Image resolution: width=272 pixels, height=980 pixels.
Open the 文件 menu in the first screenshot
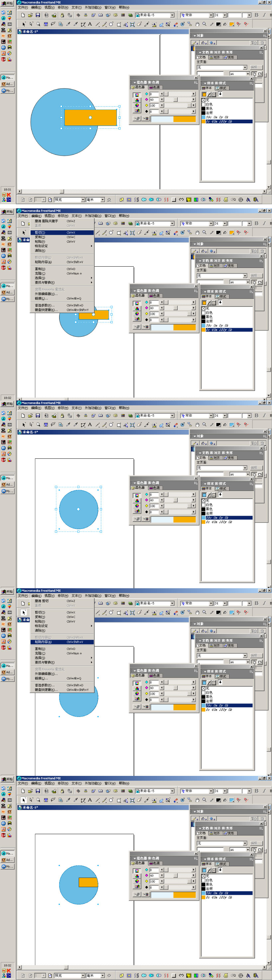[23, 8]
